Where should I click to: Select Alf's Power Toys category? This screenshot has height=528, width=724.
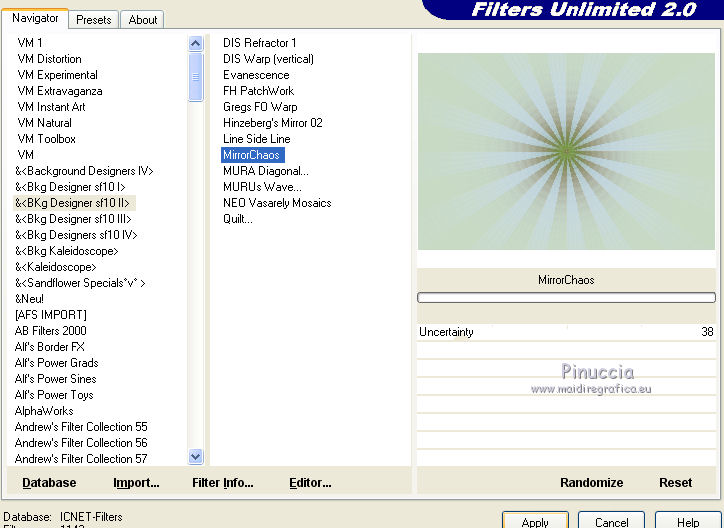click(x=54, y=395)
